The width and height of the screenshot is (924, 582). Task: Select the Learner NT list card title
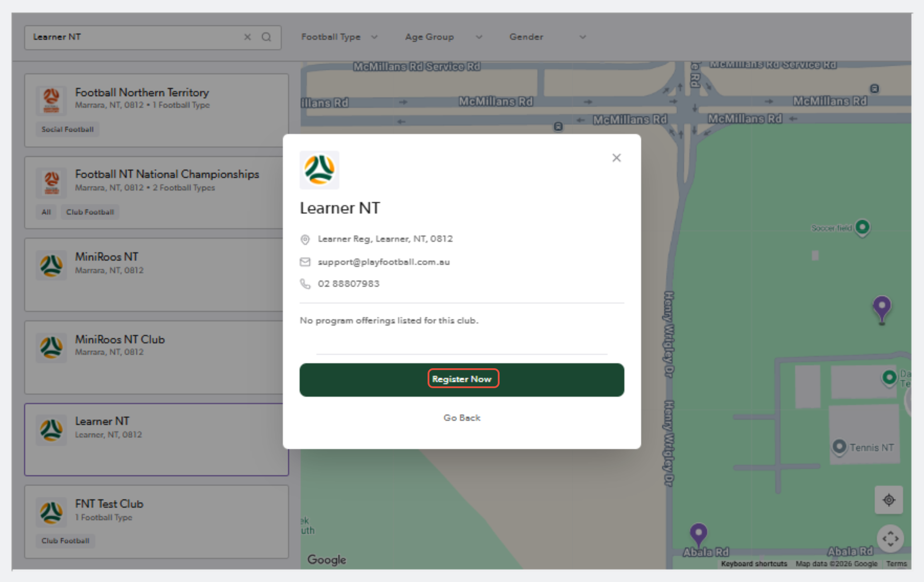pos(102,421)
